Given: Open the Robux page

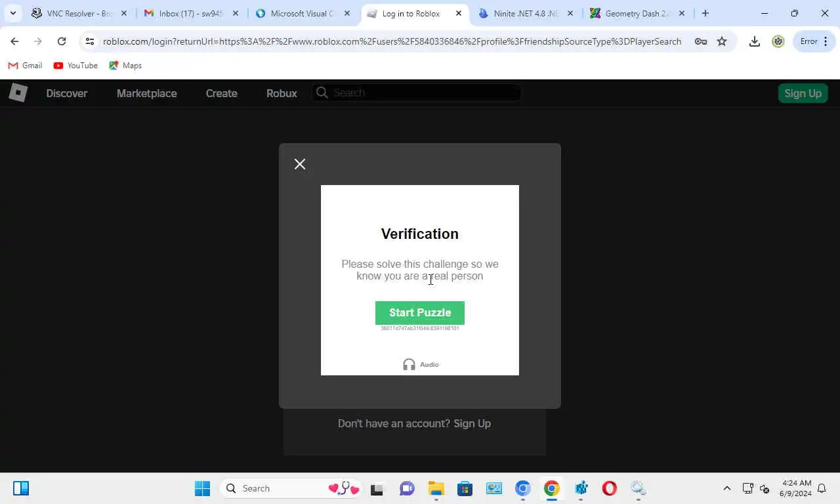Looking at the screenshot, I should (282, 93).
